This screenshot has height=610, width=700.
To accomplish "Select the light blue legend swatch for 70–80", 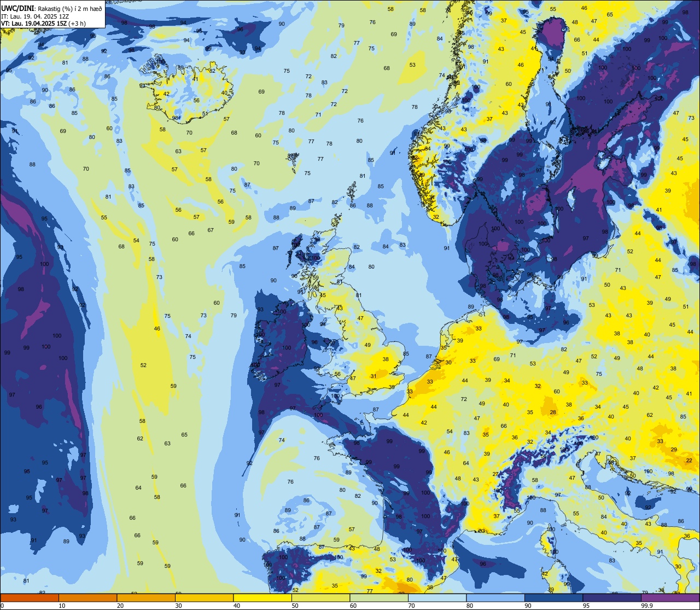I will click(x=437, y=597).
